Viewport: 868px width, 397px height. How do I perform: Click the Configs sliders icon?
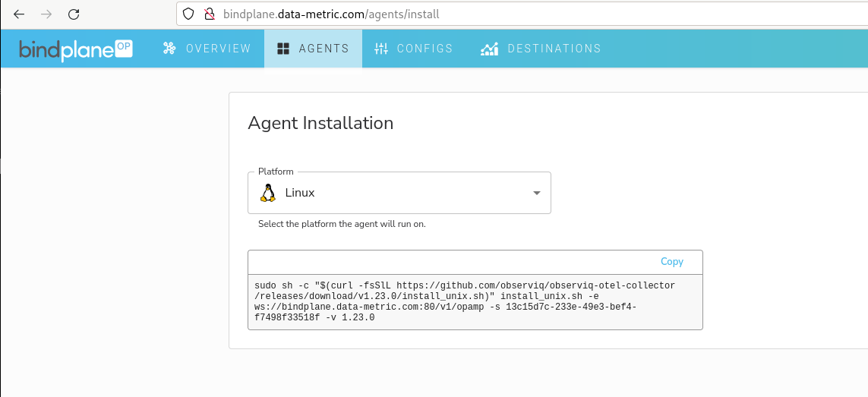(381, 49)
